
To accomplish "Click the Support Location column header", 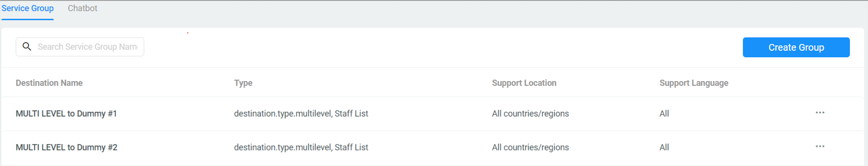I will coord(524,83).
